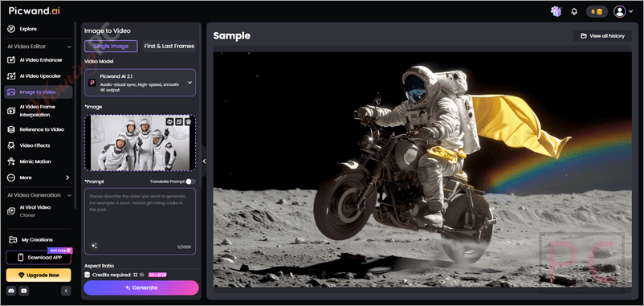644x306 pixels.
Task: Click inside the Prompt text area
Action: click(140, 222)
